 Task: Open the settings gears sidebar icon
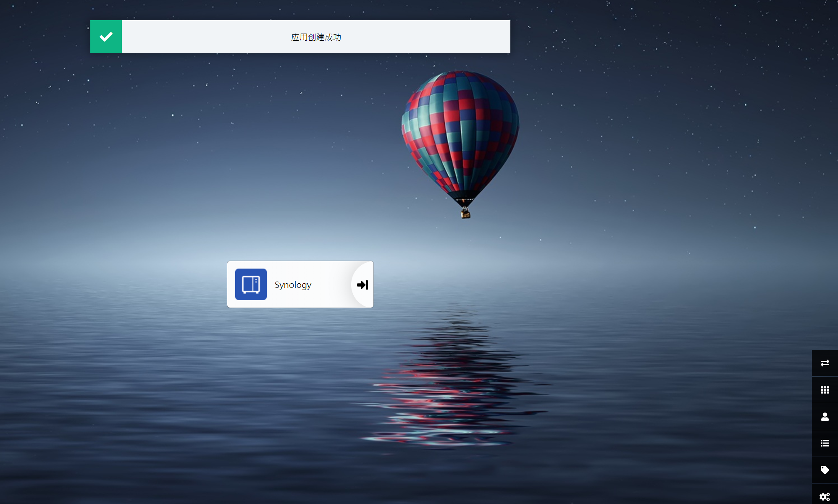(825, 496)
